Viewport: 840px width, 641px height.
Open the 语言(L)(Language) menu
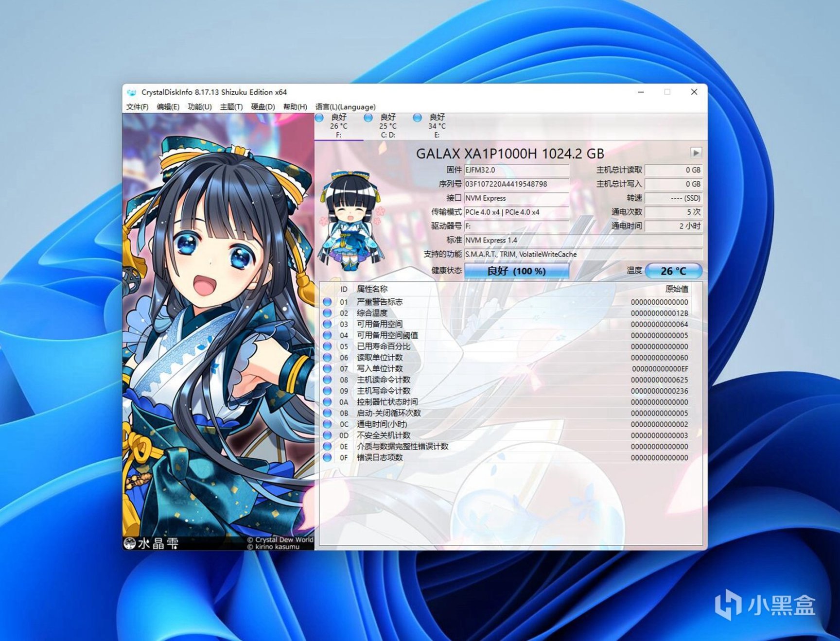click(345, 107)
